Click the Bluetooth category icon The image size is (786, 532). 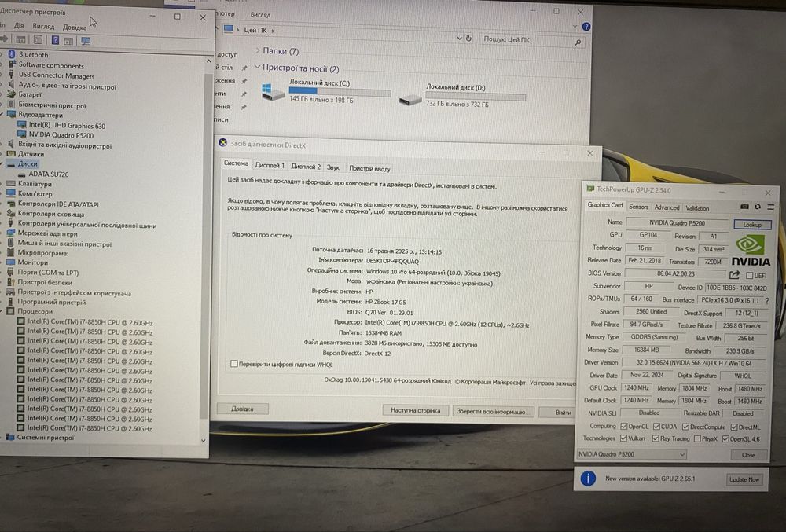click(12, 54)
